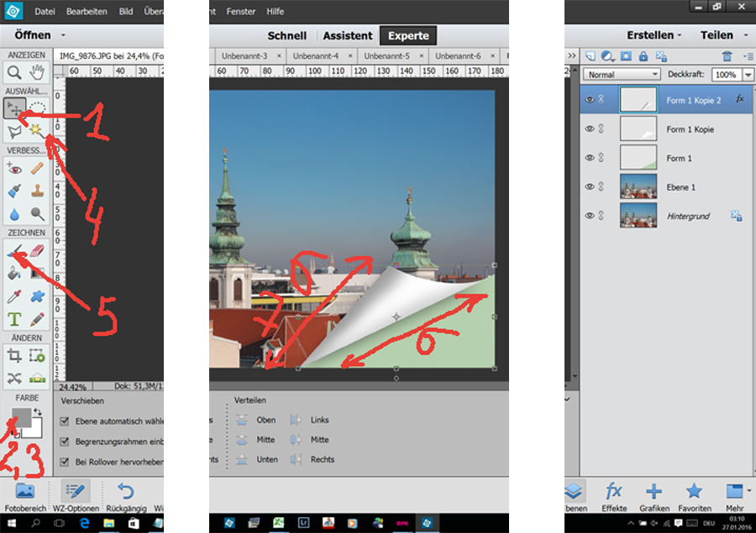This screenshot has width=756, height=533.
Task: Pick the Red Eye removal tool
Action: (14, 169)
